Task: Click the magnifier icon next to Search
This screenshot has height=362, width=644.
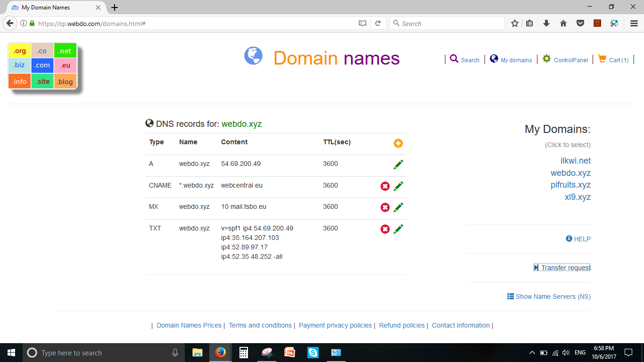Action: 454,58
